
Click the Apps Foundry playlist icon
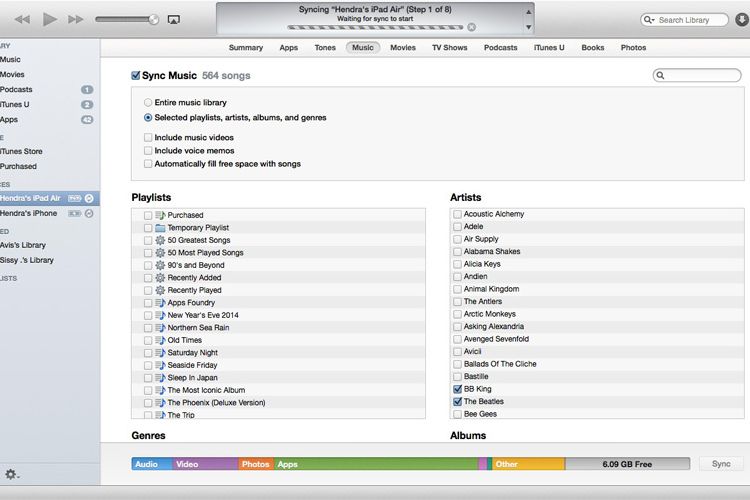(x=160, y=302)
